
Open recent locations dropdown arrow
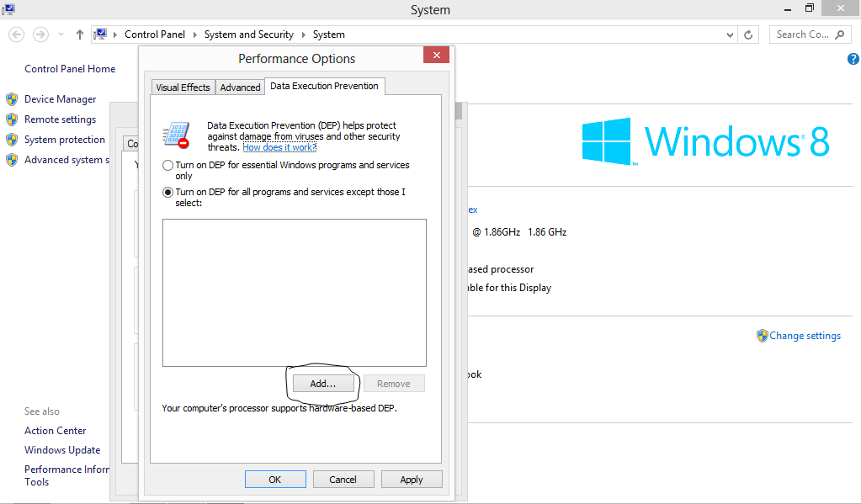coord(61,34)
